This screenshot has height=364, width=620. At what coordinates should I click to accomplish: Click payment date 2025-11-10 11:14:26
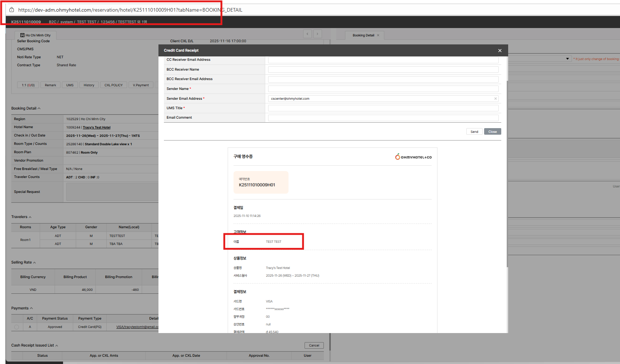(x=247, y=216)
